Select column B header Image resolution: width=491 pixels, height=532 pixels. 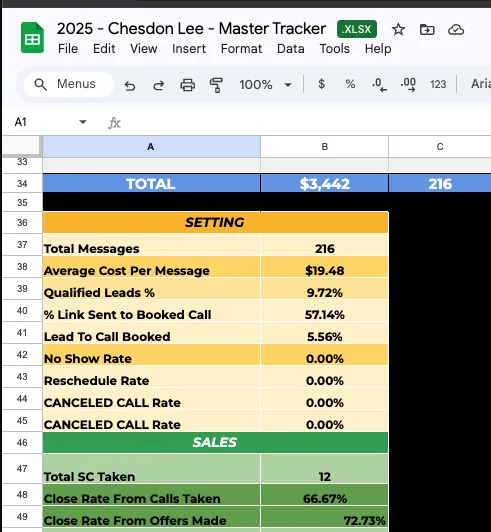point(324,147)
